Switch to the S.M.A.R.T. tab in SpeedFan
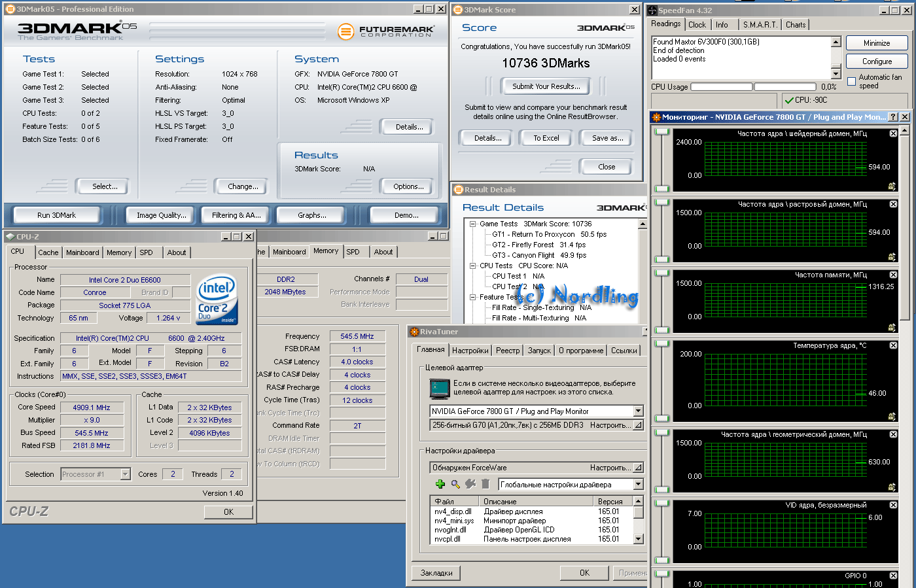 coord(760,25)
